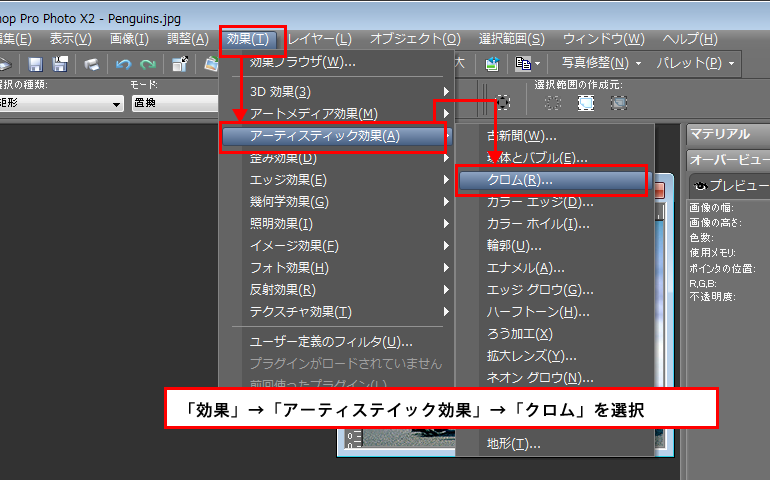The width and height of the screenshot is (770, 480).
Task: Expand the イメージ効果(F) submenu
Action: 336,246
